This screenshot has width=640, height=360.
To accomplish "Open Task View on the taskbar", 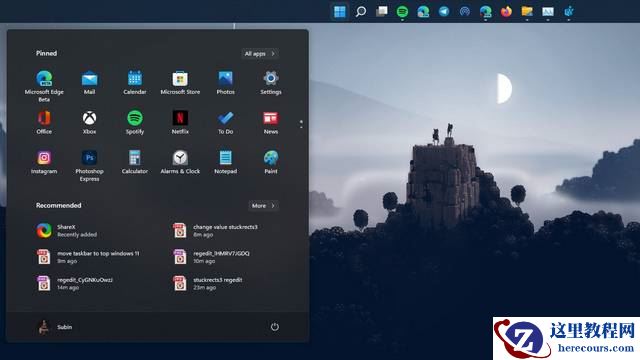I will click(382, 11).
